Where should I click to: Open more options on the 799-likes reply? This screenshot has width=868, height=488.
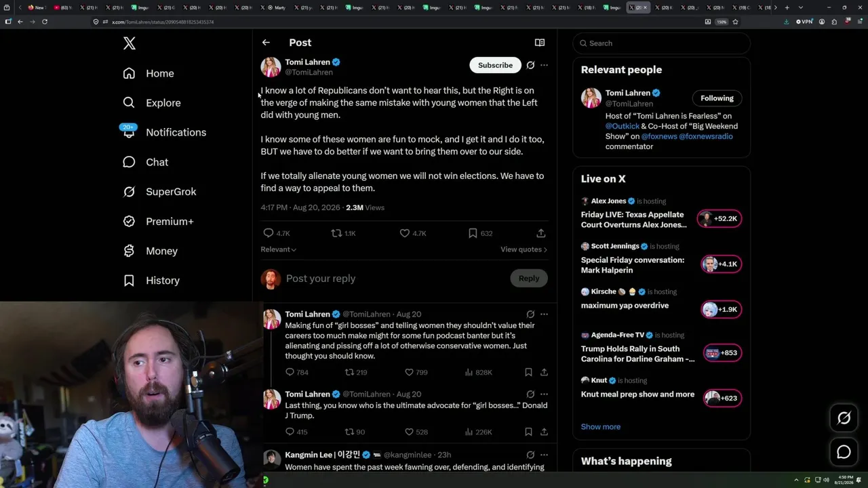point(544,314)
